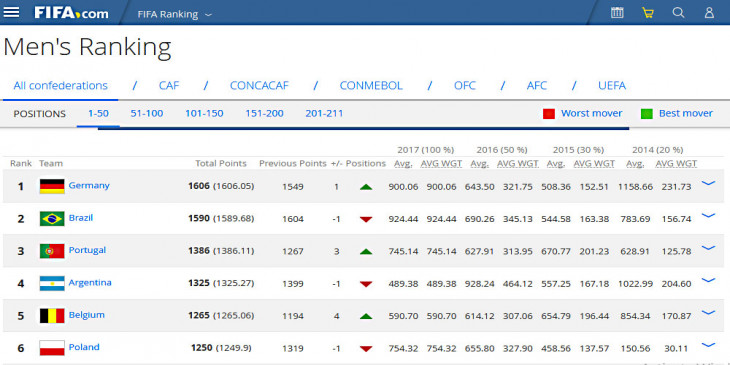Switch to the CAF tab
Viewport: 730px width, 365px height.
pos(169,86)
